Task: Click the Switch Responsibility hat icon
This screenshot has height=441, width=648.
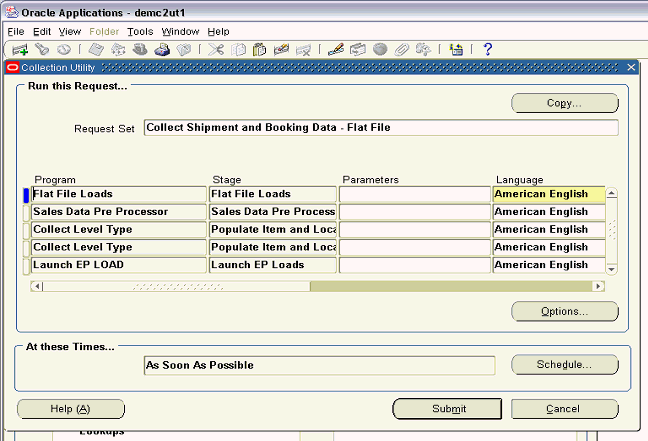Action: [140, 50]
